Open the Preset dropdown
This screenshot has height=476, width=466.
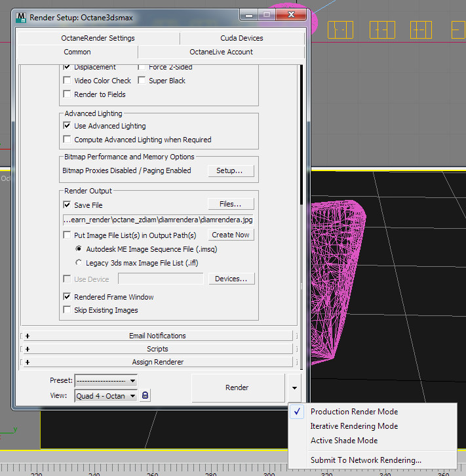point(106,381)
